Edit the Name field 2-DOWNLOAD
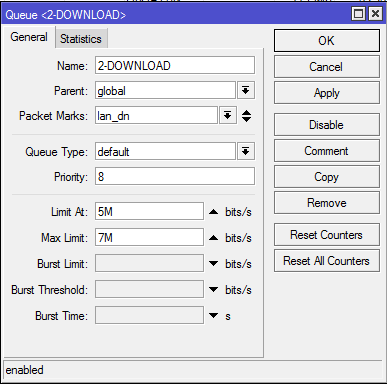 (175, 65)
